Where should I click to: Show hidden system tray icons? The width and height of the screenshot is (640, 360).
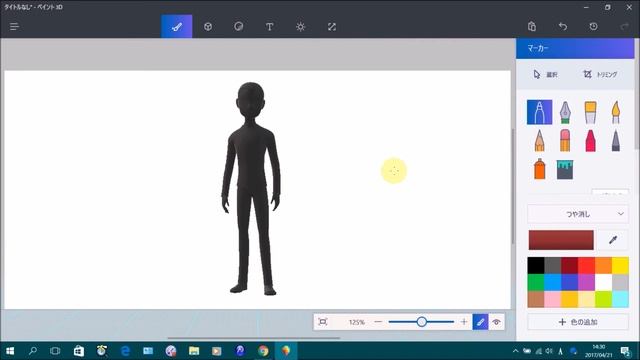coord(515,351)
